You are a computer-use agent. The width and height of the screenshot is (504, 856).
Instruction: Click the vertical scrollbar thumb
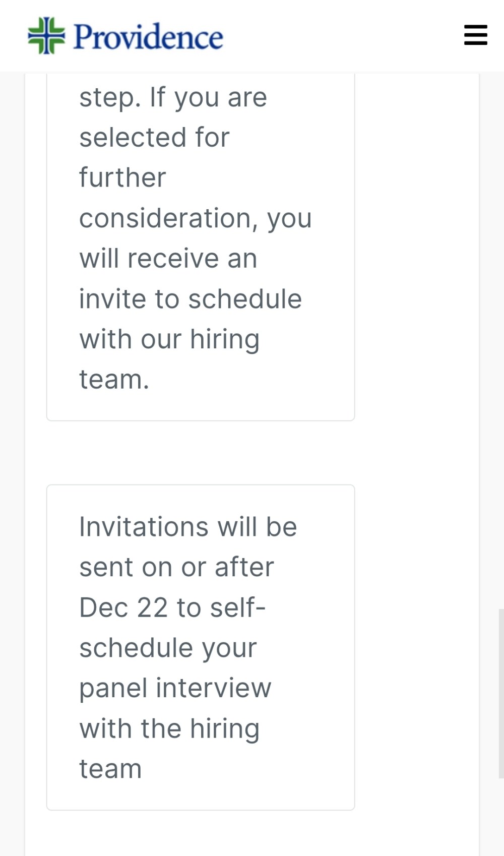click(x=500, y=693)
